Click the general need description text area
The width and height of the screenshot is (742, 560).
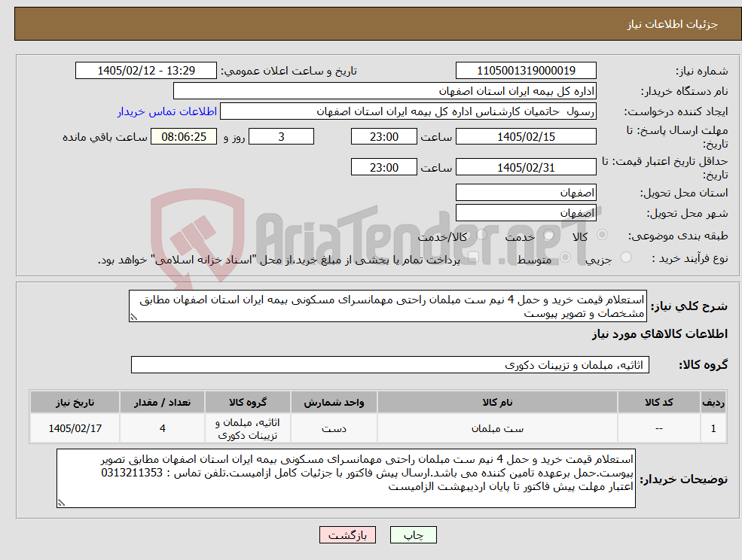click(x=387, y=306)
